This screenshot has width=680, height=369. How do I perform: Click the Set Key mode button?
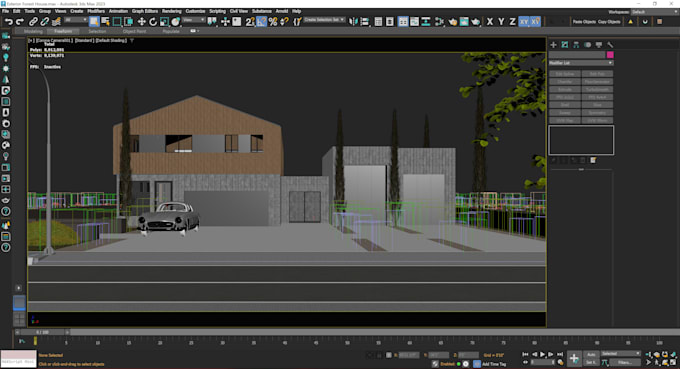point(591,362)
